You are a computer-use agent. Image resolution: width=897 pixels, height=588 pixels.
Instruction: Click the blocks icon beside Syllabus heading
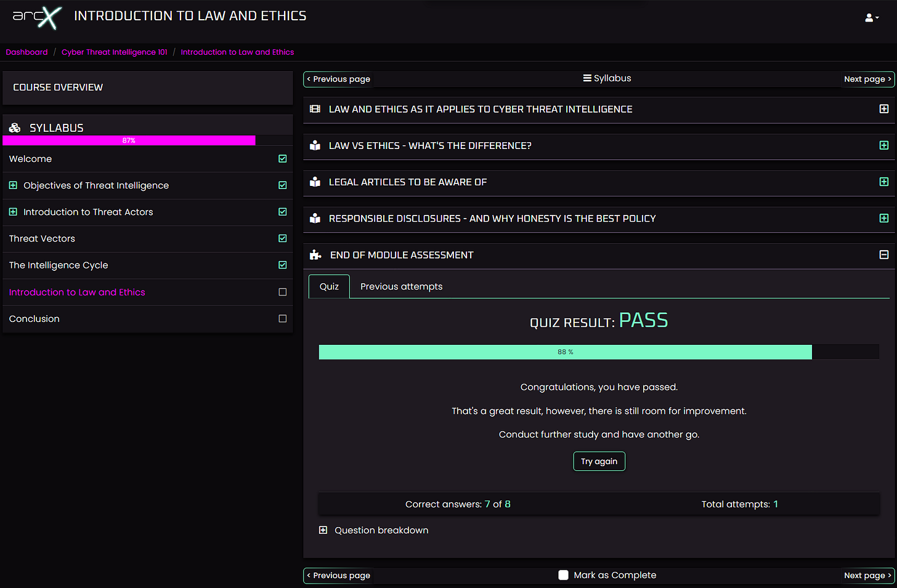[x=14, y=127]
